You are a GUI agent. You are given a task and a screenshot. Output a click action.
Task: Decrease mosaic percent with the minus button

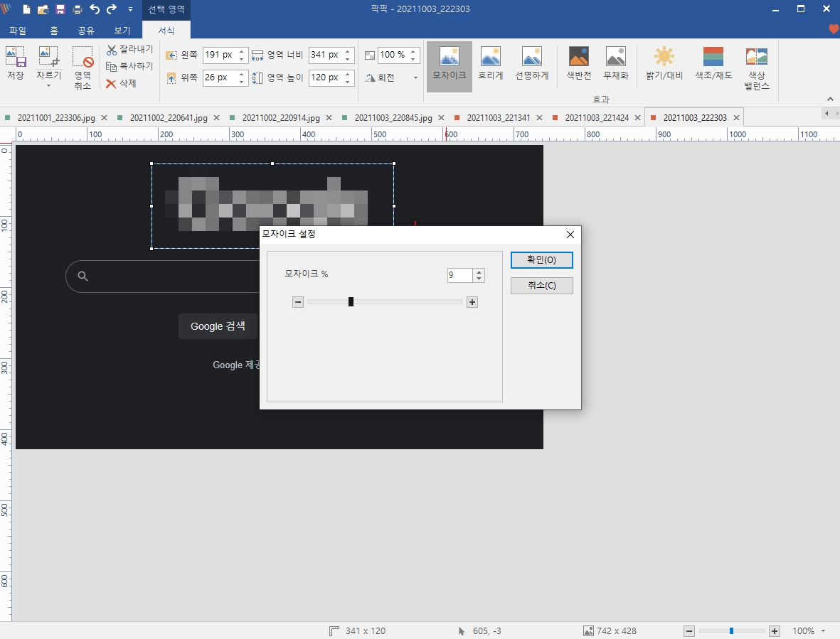point(298,302)
